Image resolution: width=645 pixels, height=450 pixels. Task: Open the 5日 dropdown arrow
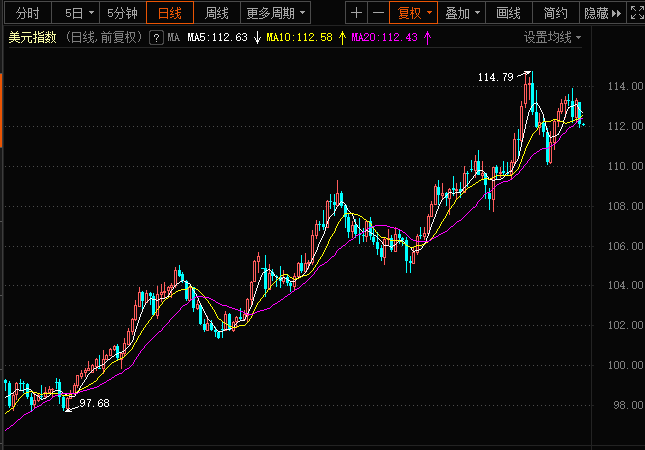click(92, 13)
